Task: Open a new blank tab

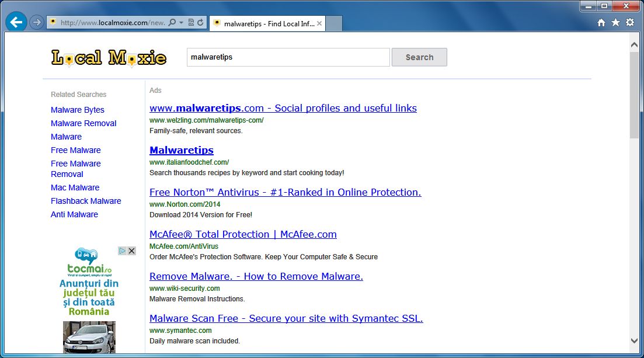Action: 334,23
